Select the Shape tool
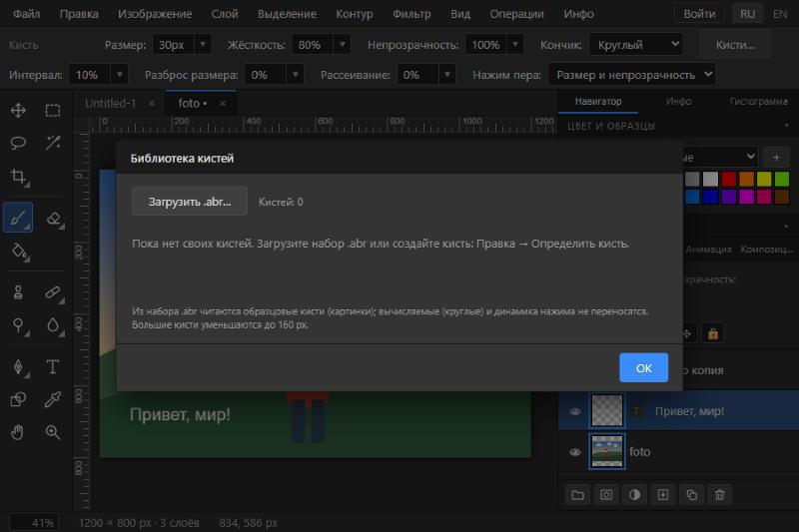Image resolution: width=799 pixels, height=532 pixels. [18, 399]
